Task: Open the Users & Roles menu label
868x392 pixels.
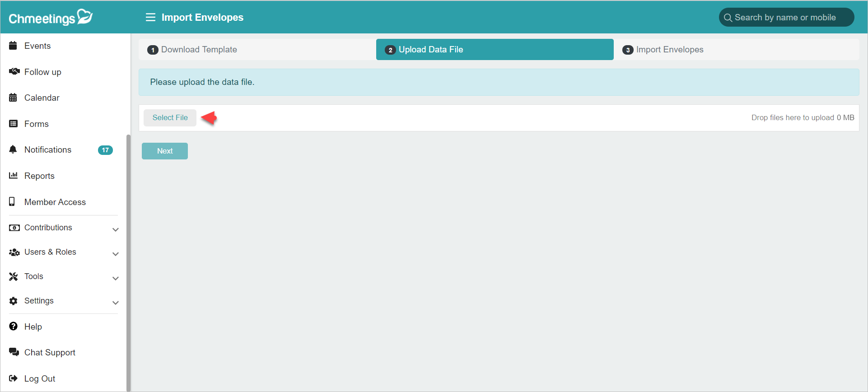Action: pyautogui.click(x=50, y=252)
